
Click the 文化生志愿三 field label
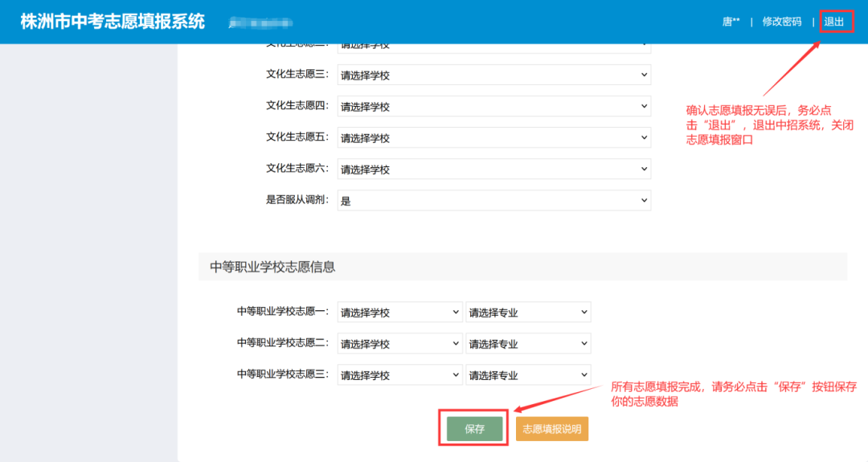point(297,74)
